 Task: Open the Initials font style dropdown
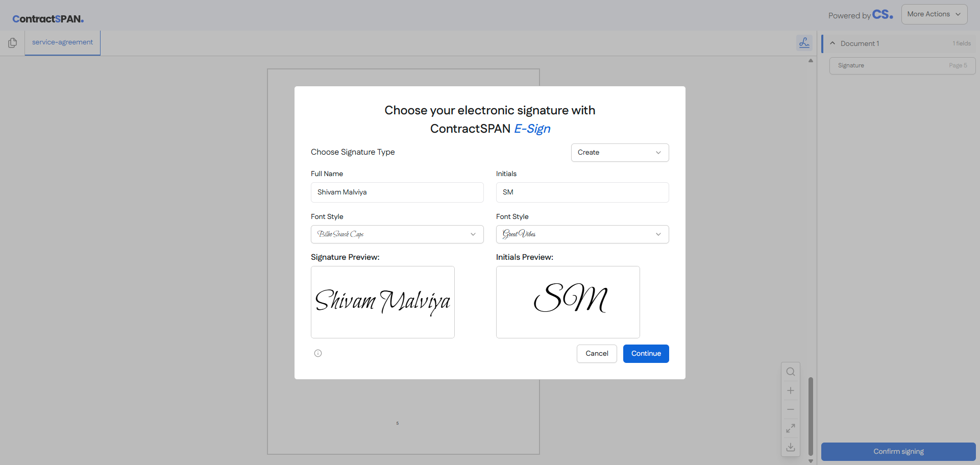582,234
